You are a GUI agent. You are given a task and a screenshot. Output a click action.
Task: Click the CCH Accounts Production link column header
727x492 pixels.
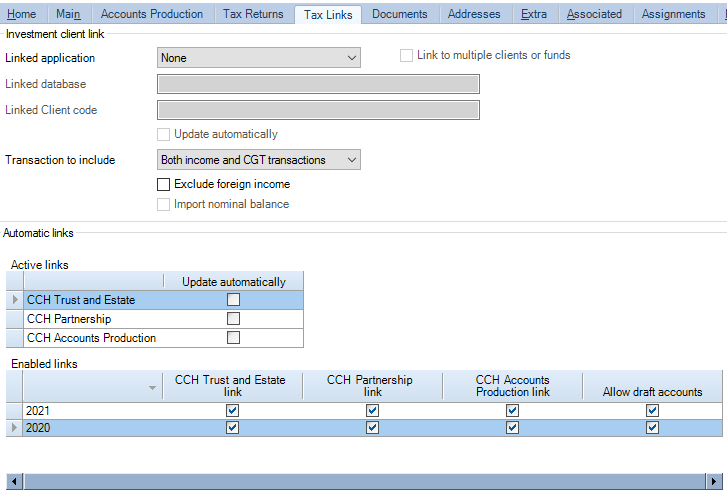(x=513, y=386)
